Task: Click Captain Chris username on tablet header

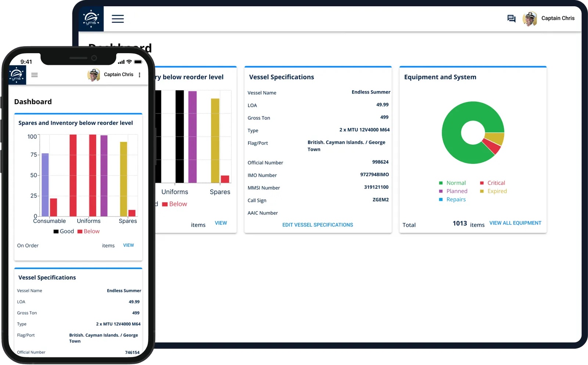Action: [557, 18]
